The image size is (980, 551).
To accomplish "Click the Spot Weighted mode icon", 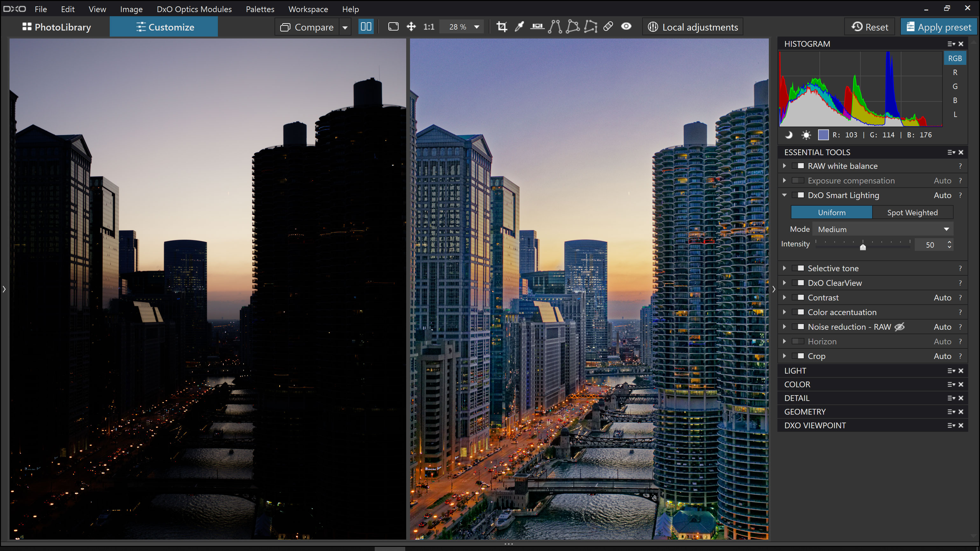I will (x=913, y=213).
